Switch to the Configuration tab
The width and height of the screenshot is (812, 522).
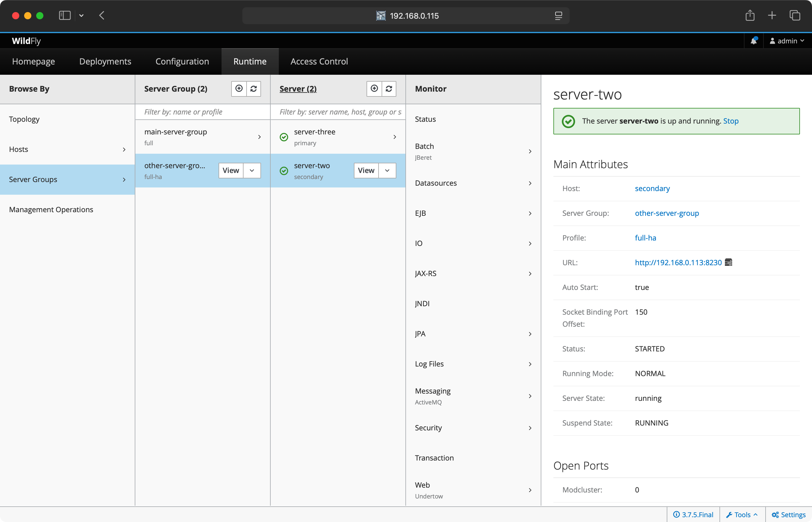182,61
